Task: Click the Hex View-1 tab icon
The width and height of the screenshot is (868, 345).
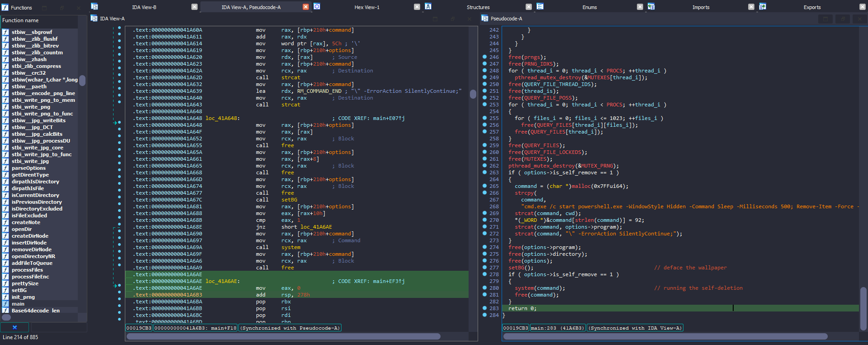Action: (317, 6)
